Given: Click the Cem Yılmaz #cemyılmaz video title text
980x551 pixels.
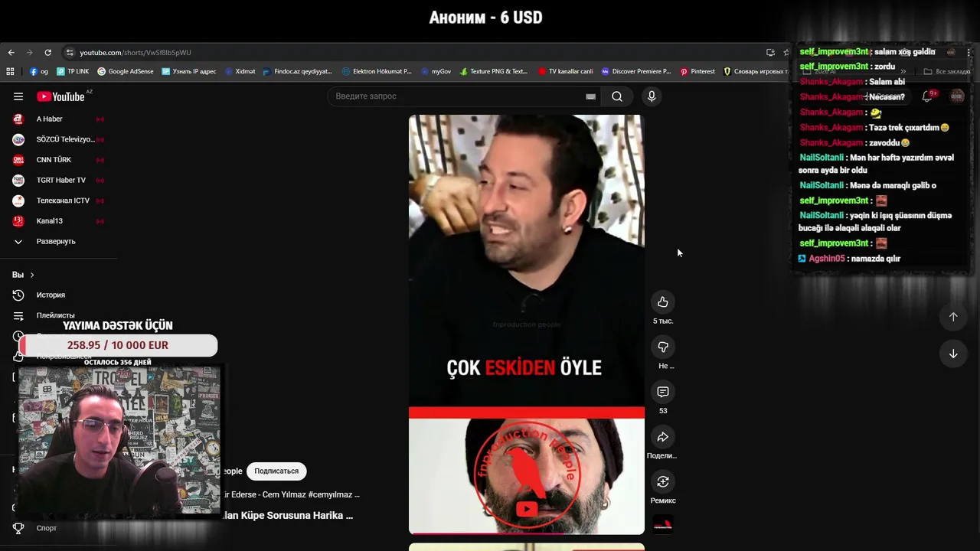Looking at the screenshot, I should tap(291, 495).
